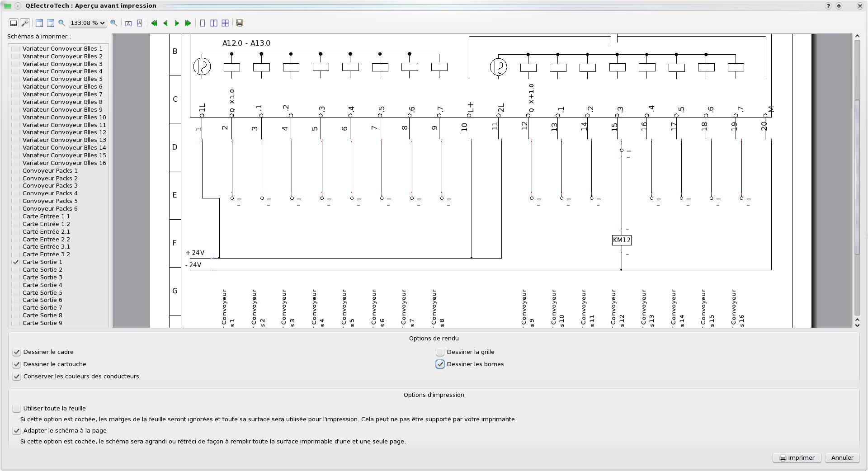Click the - 24V label in preview
This screenshot has height=471, width=868.
(193, 265)
